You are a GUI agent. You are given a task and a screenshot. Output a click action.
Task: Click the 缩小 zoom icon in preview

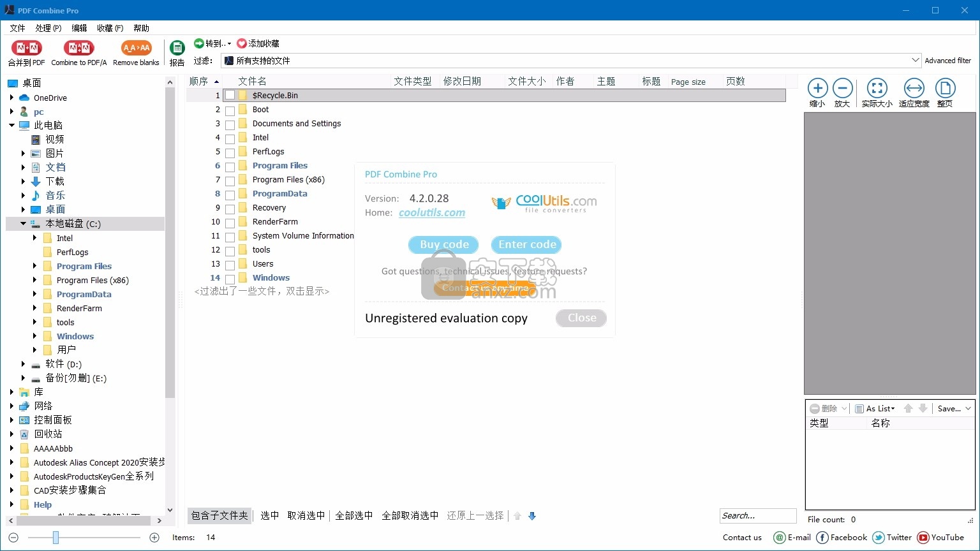point(817,88)
